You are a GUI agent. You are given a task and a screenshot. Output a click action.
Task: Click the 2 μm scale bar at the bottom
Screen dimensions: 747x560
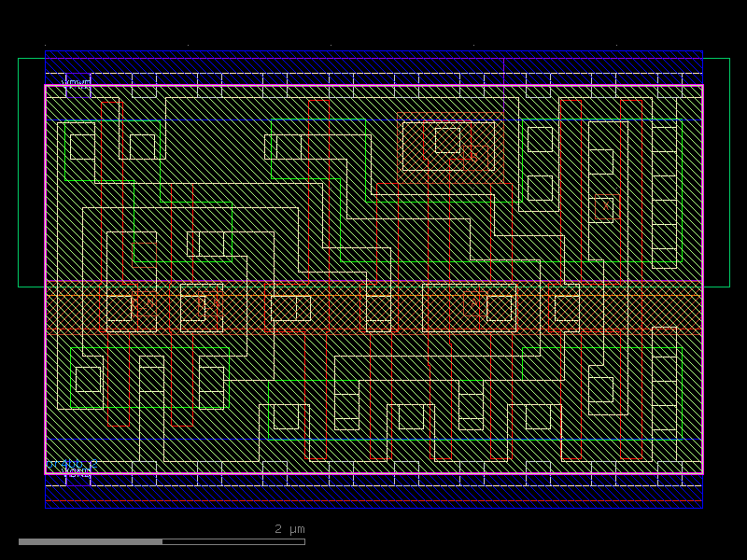(280, 539)
